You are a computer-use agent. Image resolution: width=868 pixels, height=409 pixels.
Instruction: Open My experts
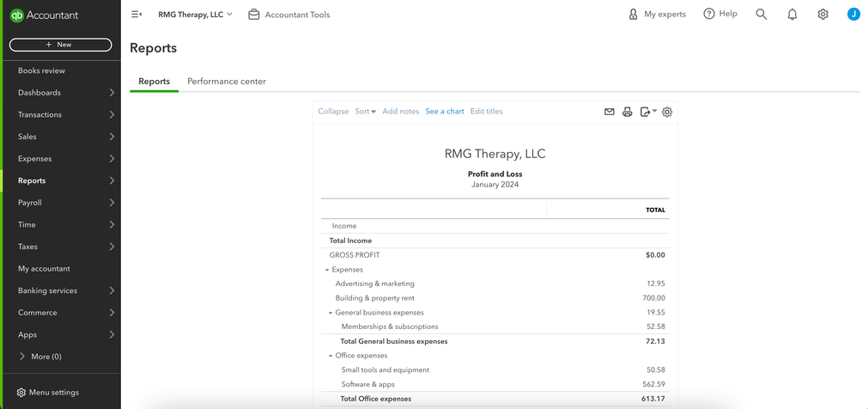coord(657,15)
